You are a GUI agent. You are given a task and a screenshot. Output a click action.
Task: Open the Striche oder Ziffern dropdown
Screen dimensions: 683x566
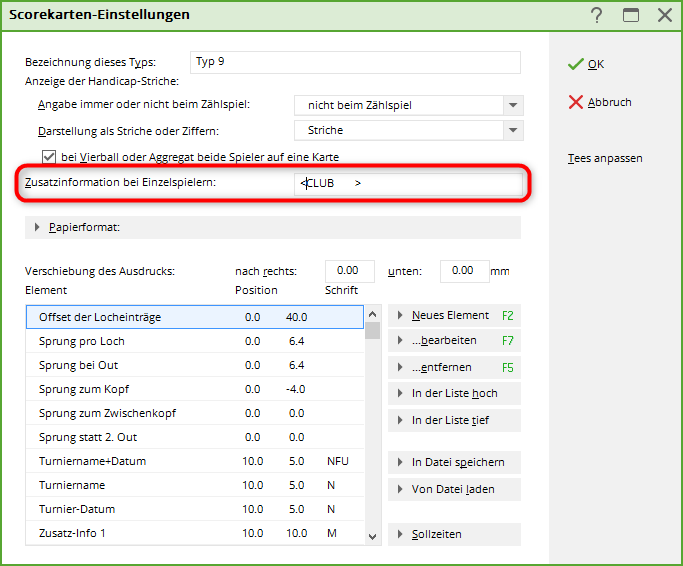[513, 131]
